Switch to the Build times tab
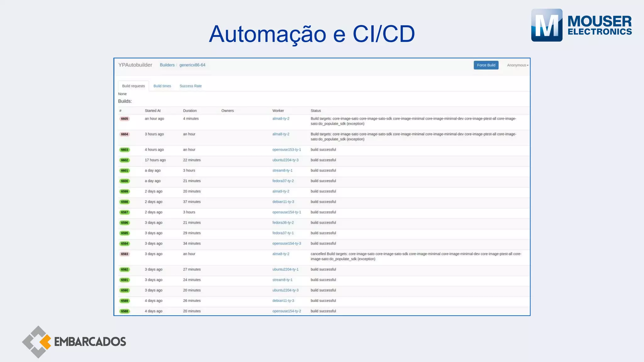The width and height of the screenshot is (644, 362). click(x=162, y=86)
